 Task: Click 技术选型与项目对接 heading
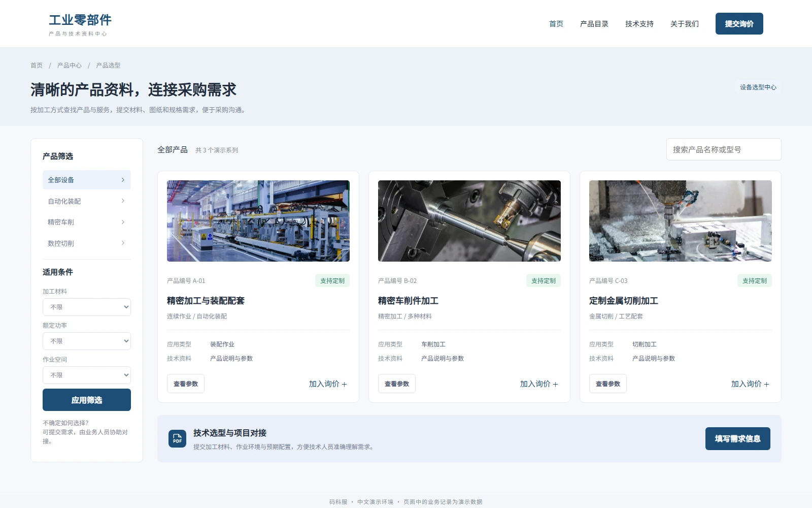click(x=230, y=433)
